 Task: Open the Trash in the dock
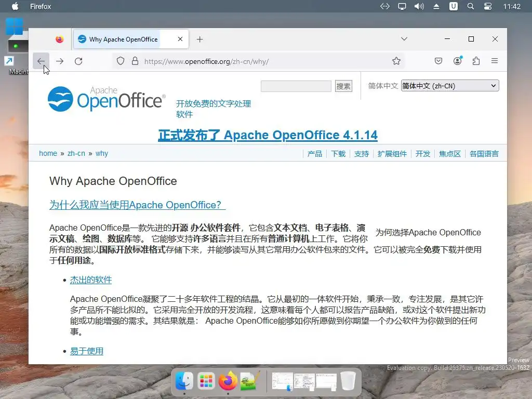(348, 381)
